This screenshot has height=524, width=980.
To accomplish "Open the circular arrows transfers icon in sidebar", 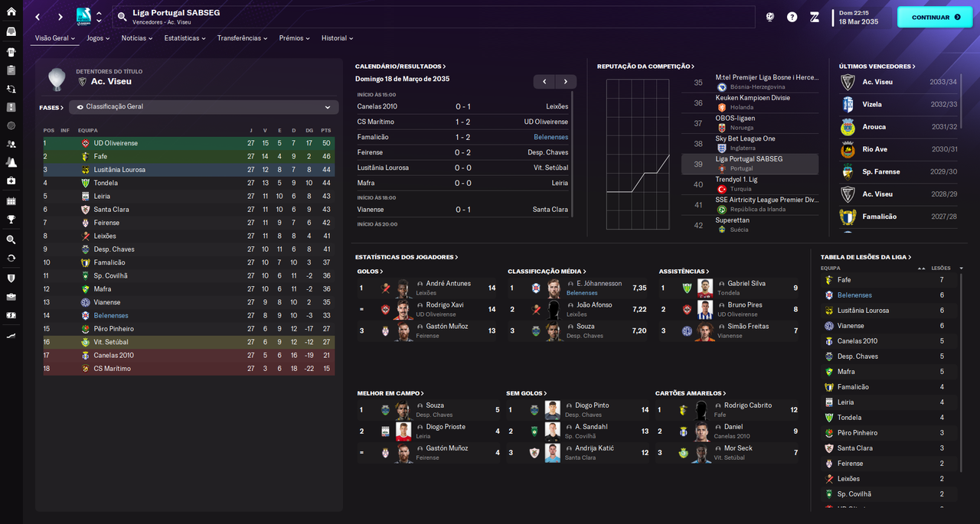I will (x=11, y=259).
